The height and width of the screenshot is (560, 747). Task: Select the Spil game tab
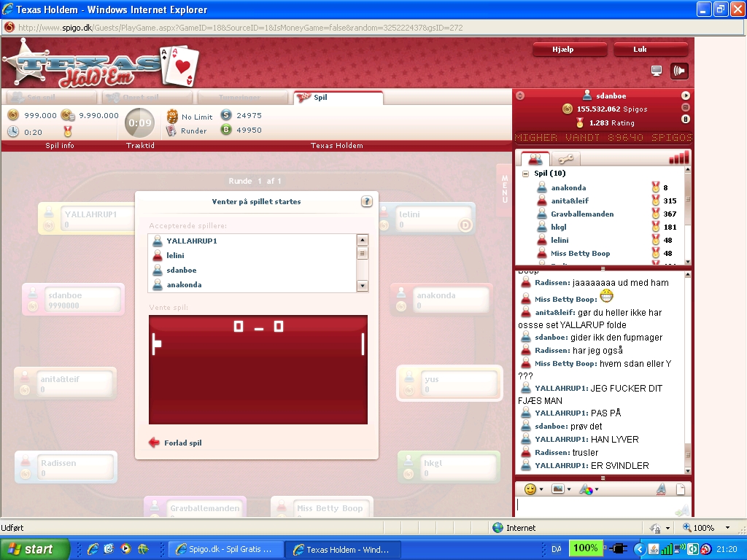[x=338, y=98]
